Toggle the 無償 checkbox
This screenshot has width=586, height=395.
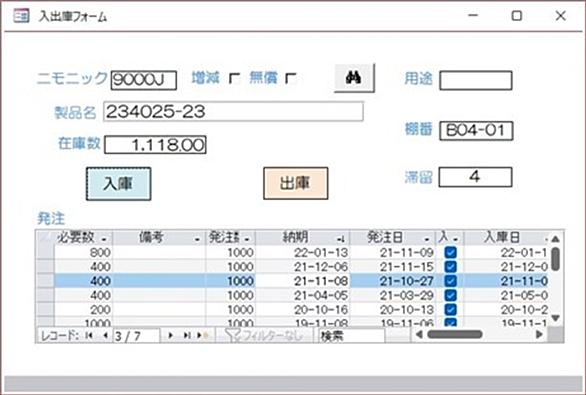click(x=291, y=78)
